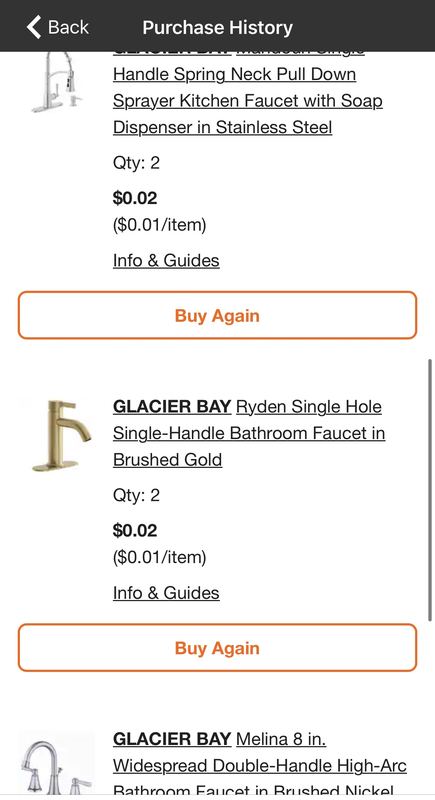
Task: Open the brushed gold Ryden faucet thumbnail
Action: [62, 435]
